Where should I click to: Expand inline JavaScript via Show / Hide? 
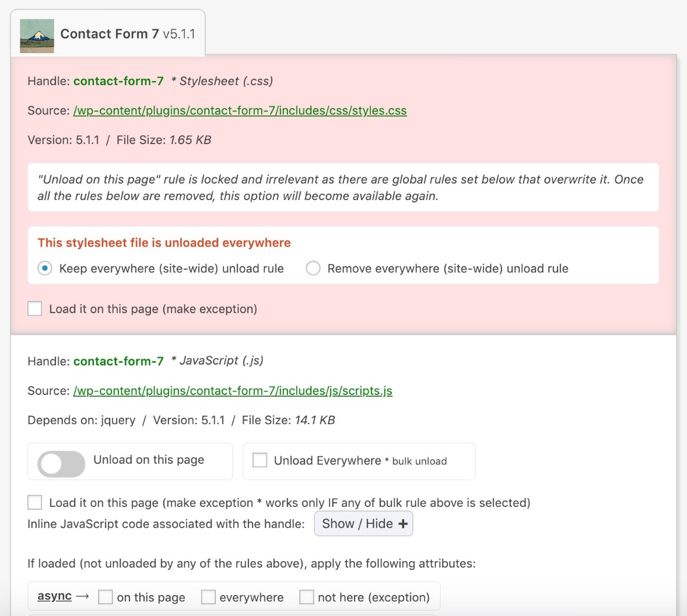363,523
